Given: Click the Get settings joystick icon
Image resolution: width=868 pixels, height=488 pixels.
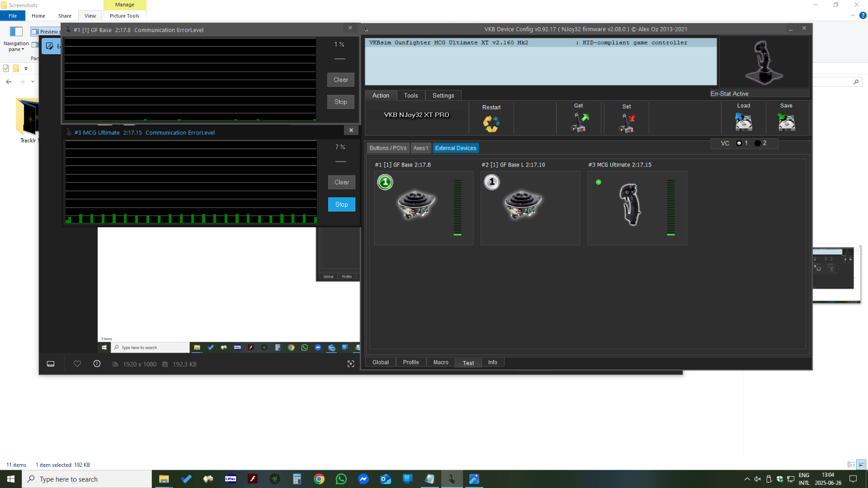Looking at the screenshot, I should [579, 122].
